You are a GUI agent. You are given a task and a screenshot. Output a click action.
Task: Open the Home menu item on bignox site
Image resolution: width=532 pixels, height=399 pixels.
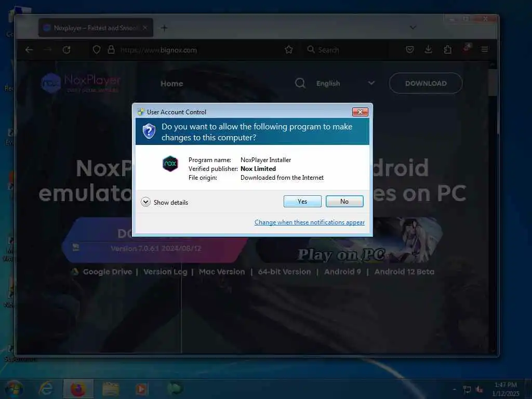click(171, 84)
